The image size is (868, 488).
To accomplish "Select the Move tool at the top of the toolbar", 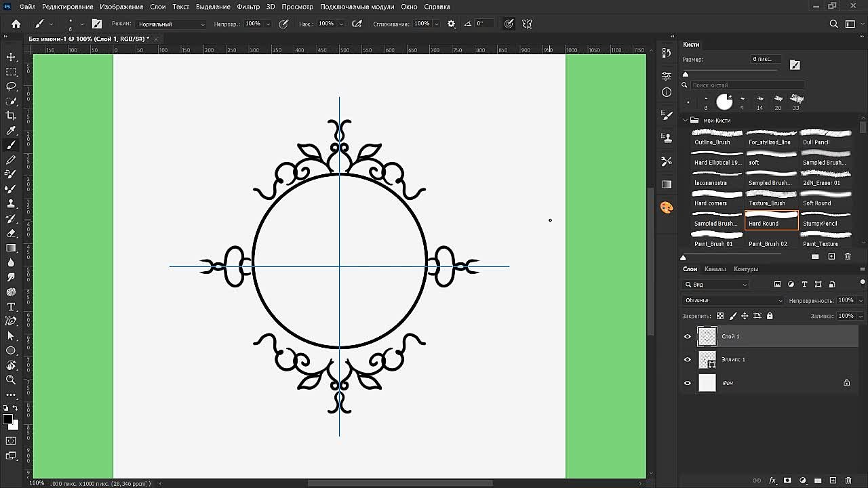I will pos(11,56).
